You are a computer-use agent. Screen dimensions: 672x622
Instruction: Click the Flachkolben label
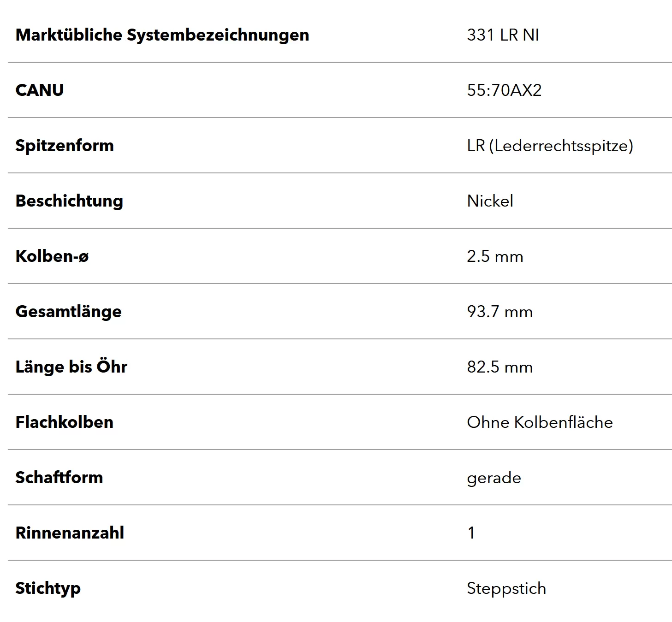pyautogui.click(x=65, y=422)
